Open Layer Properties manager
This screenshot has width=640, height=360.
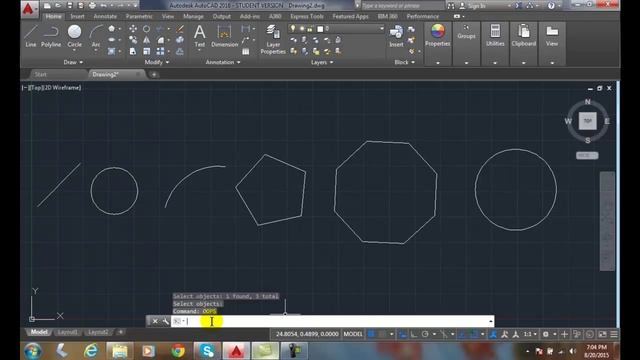[273, 39]
